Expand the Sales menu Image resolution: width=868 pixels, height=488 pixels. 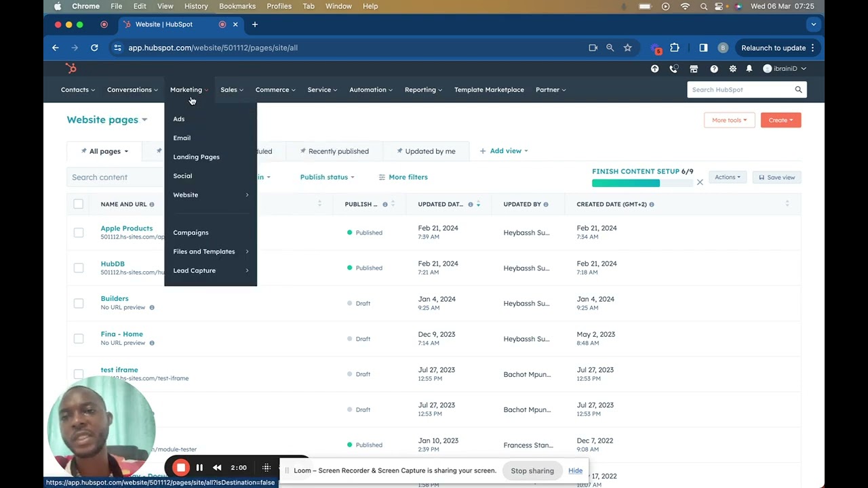tap(232, 89)
